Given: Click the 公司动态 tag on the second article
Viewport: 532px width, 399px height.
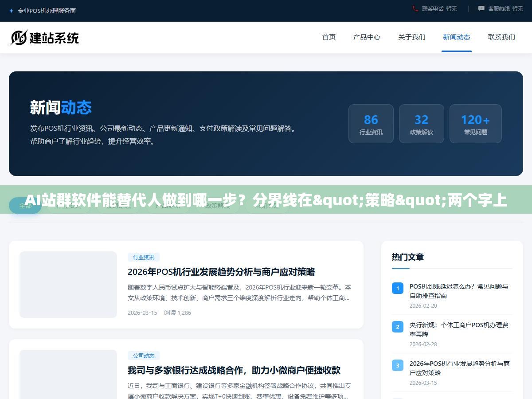Looking at the screenshot, I should [x=144, y=356].
